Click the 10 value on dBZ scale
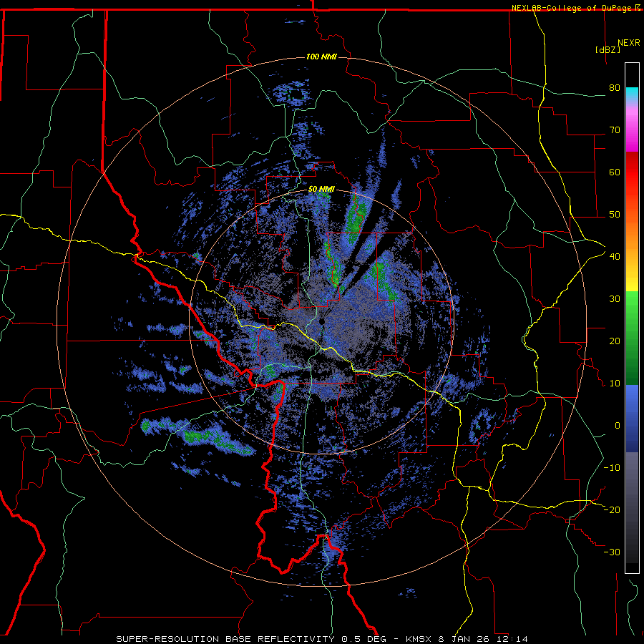 point(615,384)
